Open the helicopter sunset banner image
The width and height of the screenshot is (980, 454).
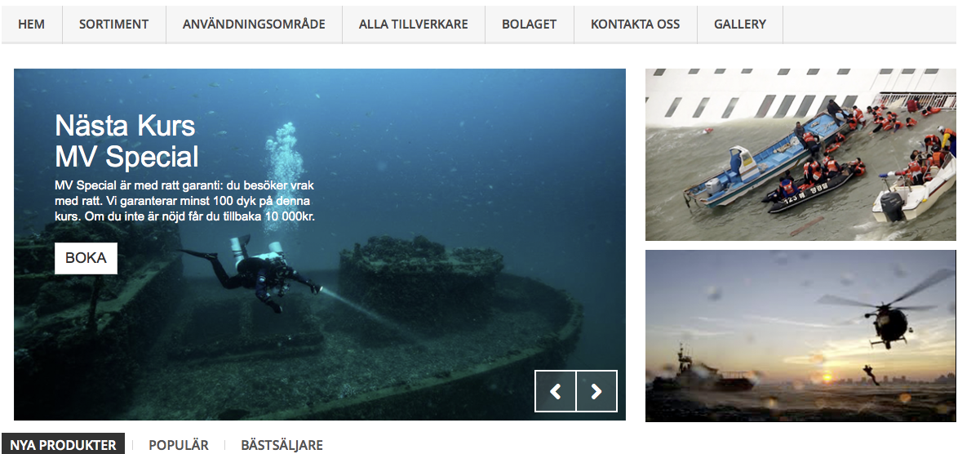(x=800, y=336)
